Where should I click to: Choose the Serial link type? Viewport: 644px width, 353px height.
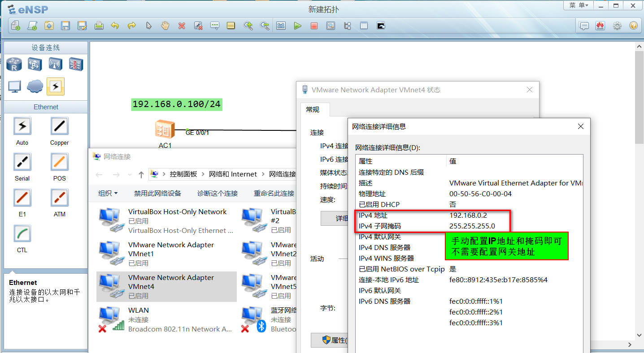[22, 162]
